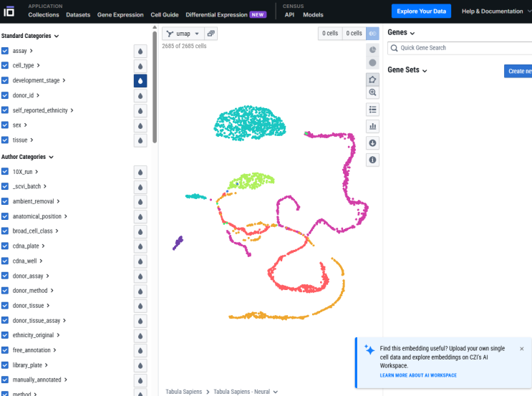Screen dimensions: 532x396
Task: Click the solid circle reset subset icon
Action: tap(372, 63)
